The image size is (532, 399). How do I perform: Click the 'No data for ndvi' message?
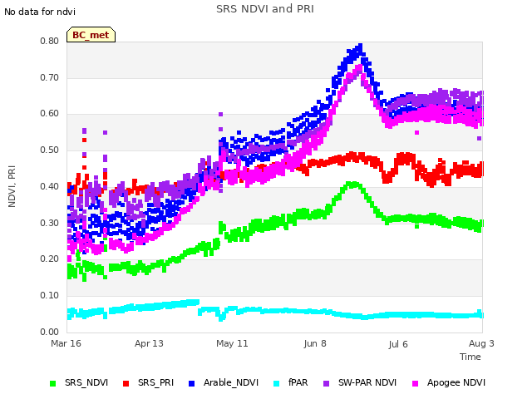40,12
